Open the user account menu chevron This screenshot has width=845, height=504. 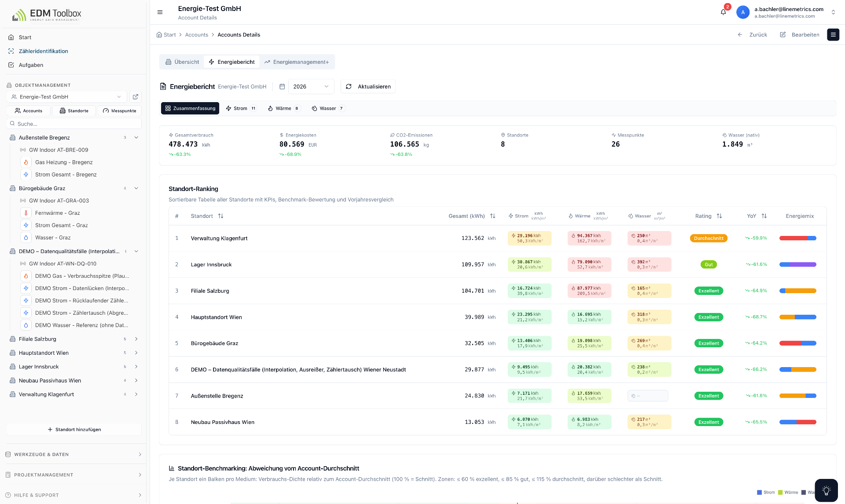[x=833, y=12]
